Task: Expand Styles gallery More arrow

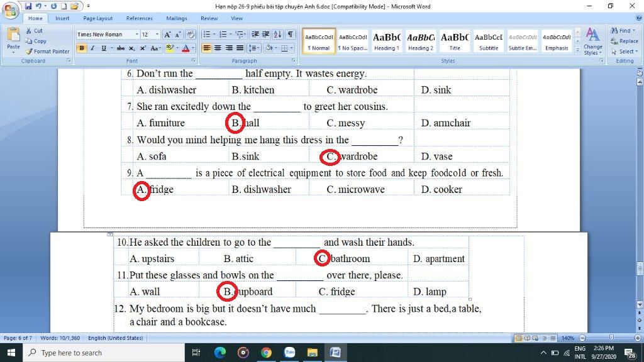Action: click(578, 50)
